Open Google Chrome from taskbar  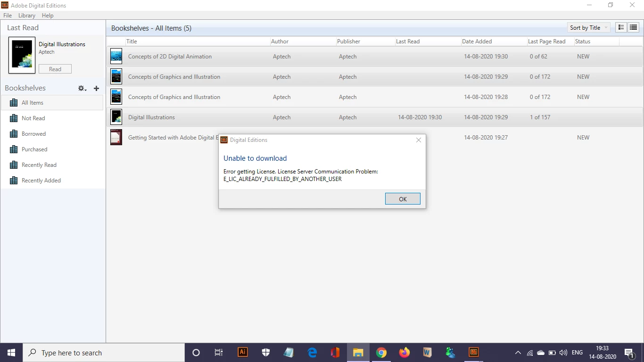381,353
